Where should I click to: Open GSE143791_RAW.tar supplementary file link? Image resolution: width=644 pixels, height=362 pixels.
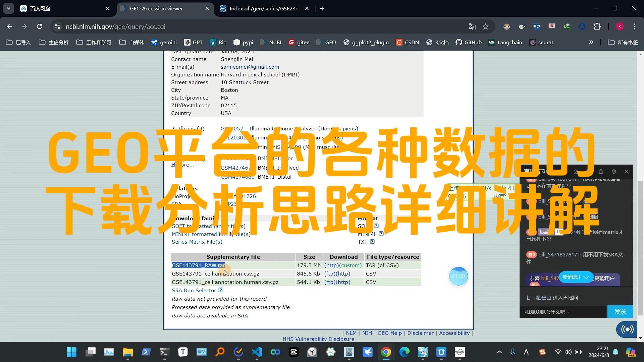tap(198, 265)
